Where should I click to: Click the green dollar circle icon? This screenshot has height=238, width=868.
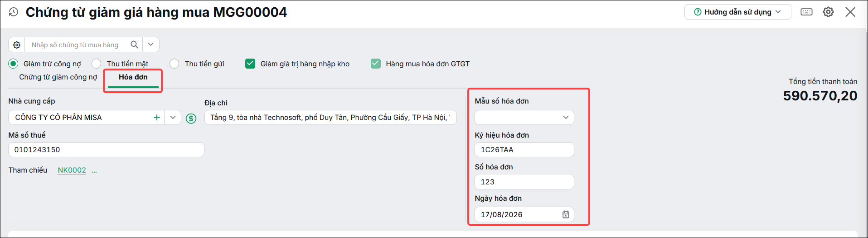(x=191, y=119)
